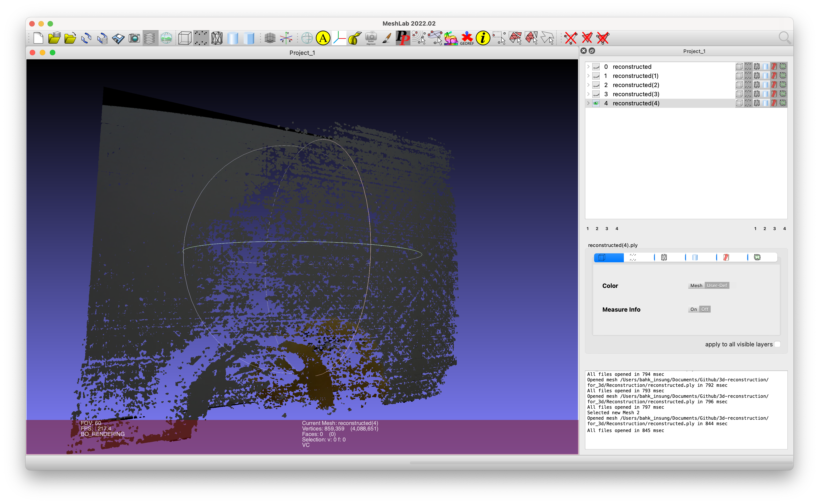Image resolution: width=819 pixels, height=504 pixels.
Task: Hide the reconstructed(4) layer
Action: 596,103
